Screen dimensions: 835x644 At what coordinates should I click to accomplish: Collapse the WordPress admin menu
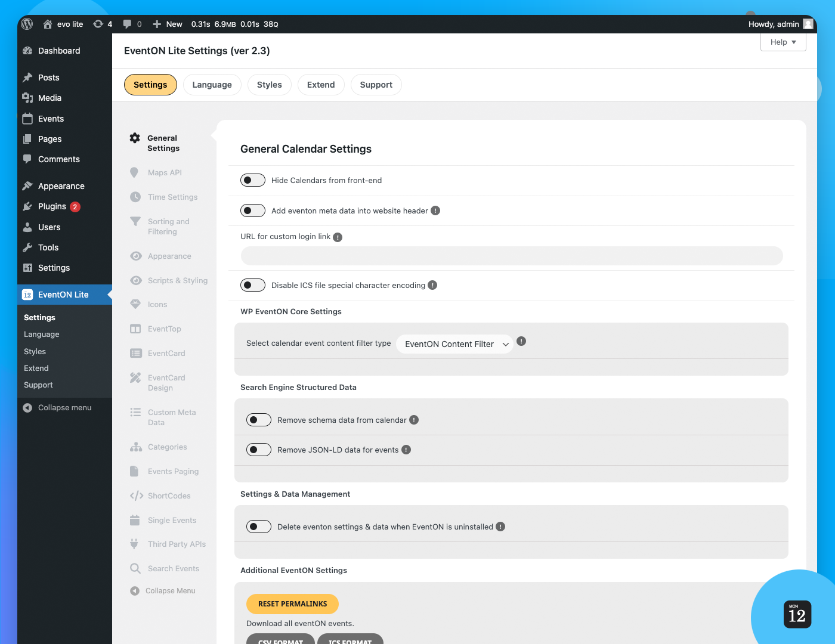click(x=57, y=407)
